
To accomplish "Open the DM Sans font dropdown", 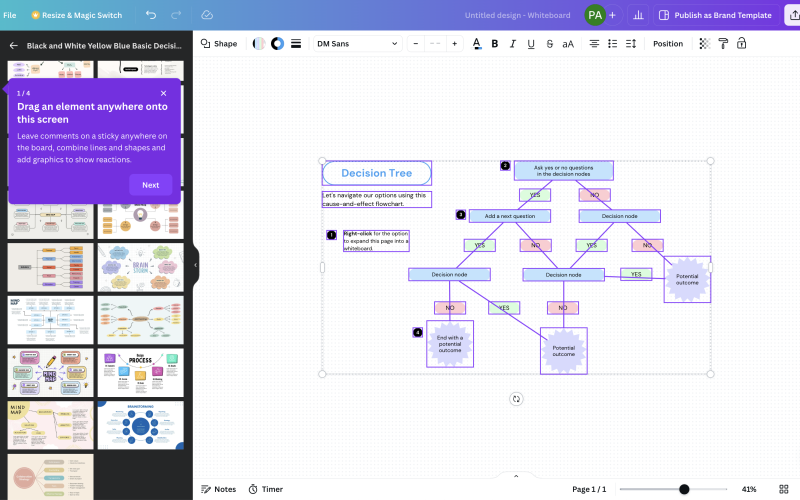I will (x=356, y=44).
